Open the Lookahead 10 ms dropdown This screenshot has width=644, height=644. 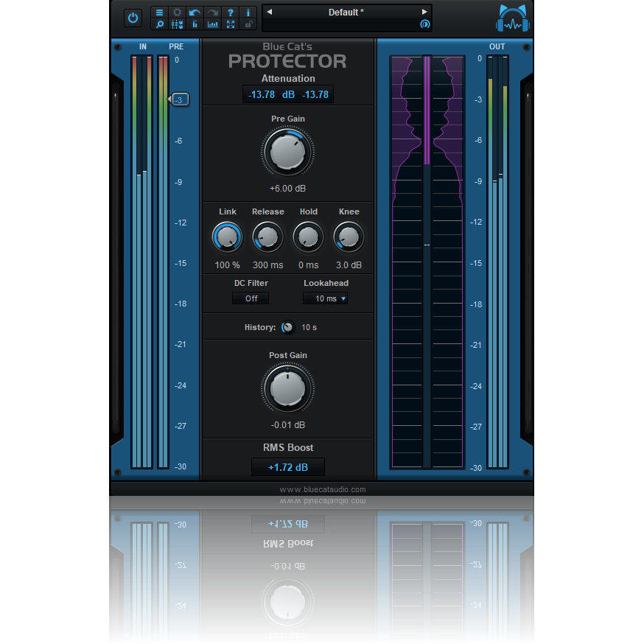pyautogui.click(x=325, y=298)
